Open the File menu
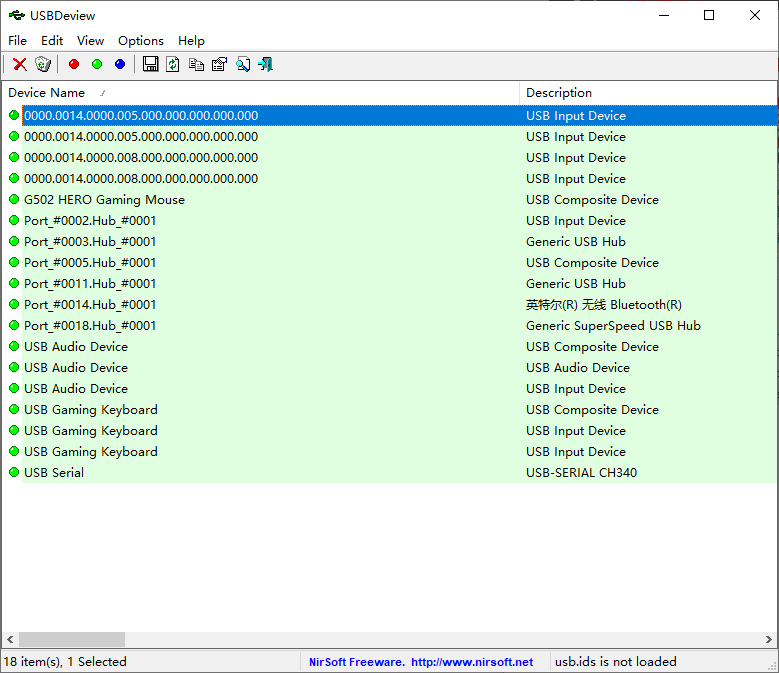Viewport: 779px width, 673px height. (17, 41)
